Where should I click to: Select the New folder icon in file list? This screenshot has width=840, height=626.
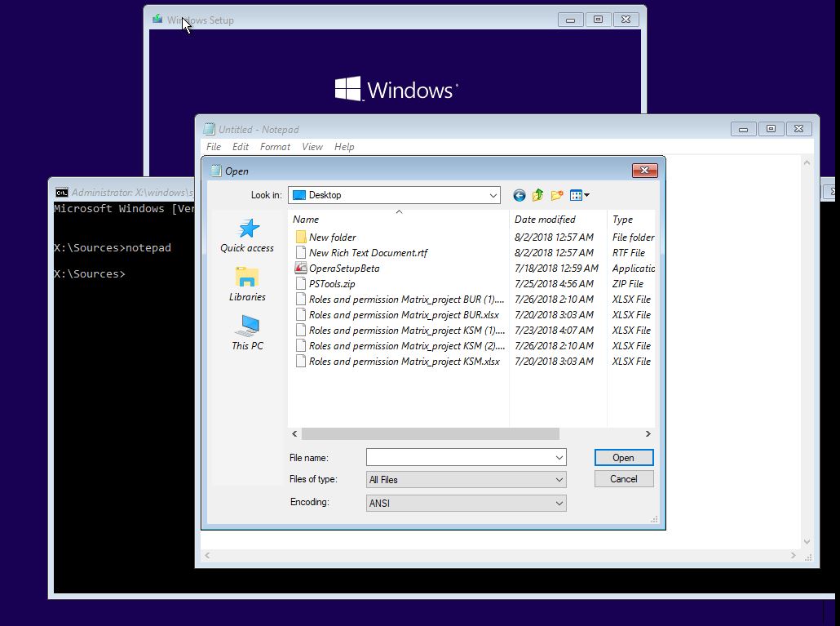tap(301, 237)
